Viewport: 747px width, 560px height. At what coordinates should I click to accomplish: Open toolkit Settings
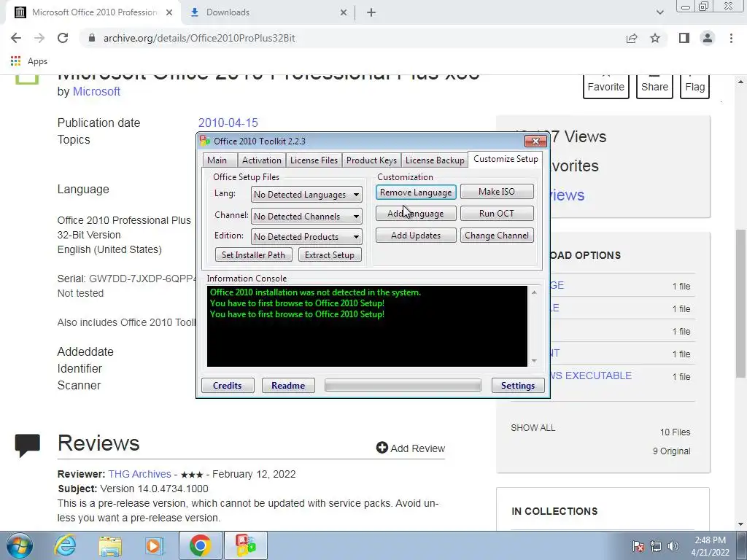(x=518, y=385)
